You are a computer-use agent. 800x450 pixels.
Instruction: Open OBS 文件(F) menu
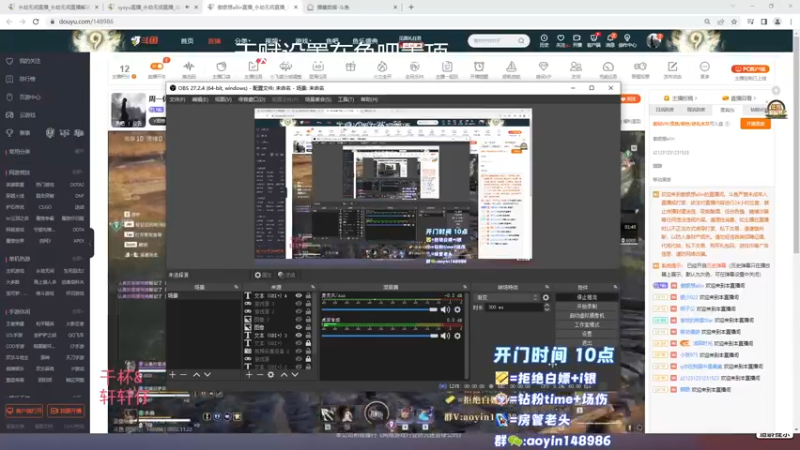click(178, 99)
